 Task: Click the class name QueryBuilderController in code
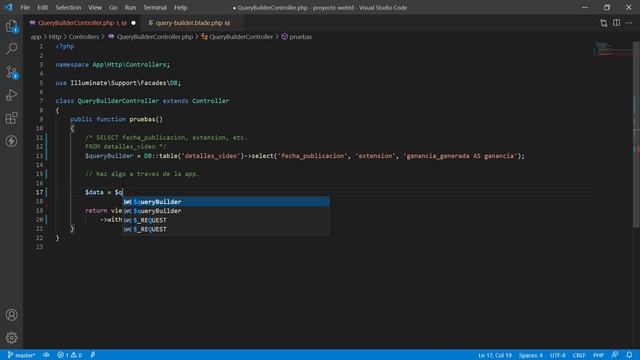(x=118, y=101)
